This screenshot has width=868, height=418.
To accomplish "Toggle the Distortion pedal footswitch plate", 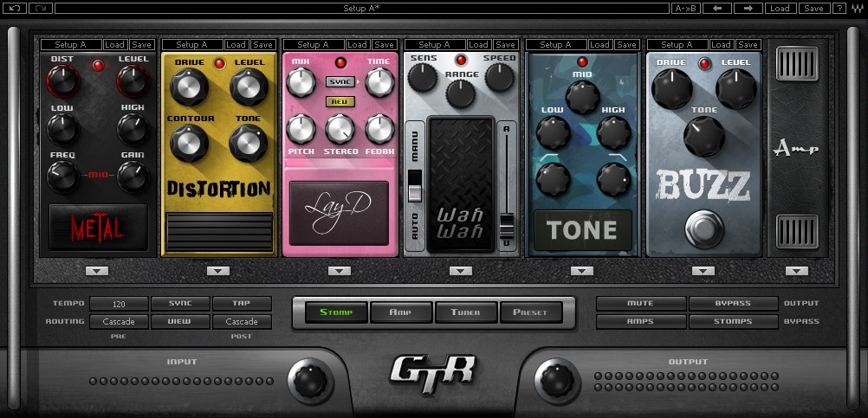I will pos(220,232).
